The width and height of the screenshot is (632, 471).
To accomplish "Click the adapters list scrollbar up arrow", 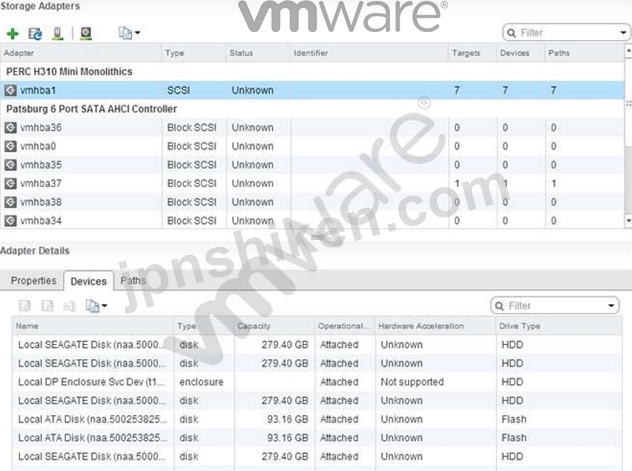I will pyautogui.click(x=628, y=51).
